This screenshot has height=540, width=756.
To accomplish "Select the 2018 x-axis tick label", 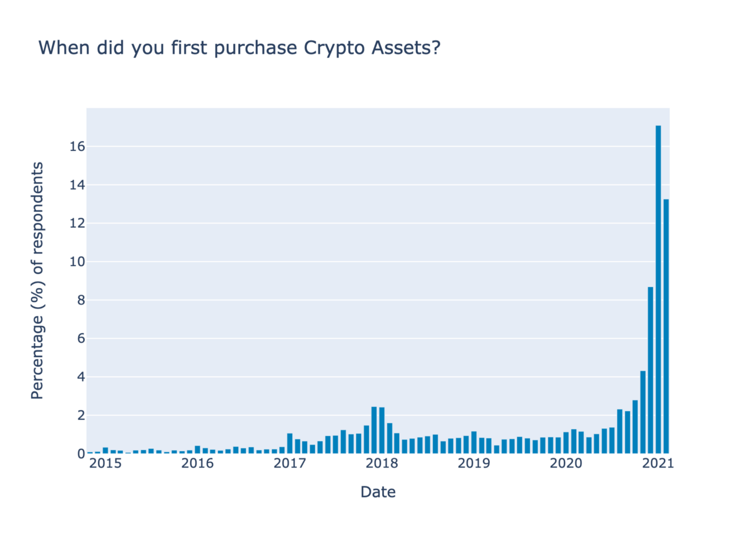I will coord(382,463).
